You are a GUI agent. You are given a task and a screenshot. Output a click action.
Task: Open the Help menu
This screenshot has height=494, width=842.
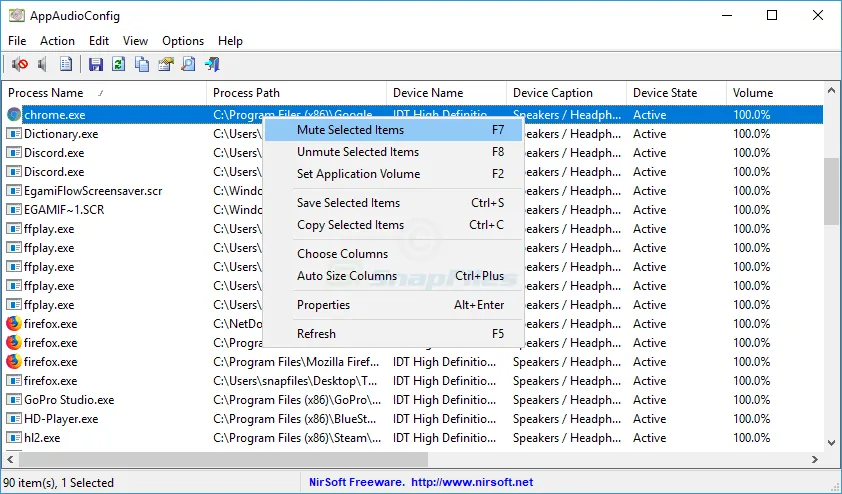[230, 41]
